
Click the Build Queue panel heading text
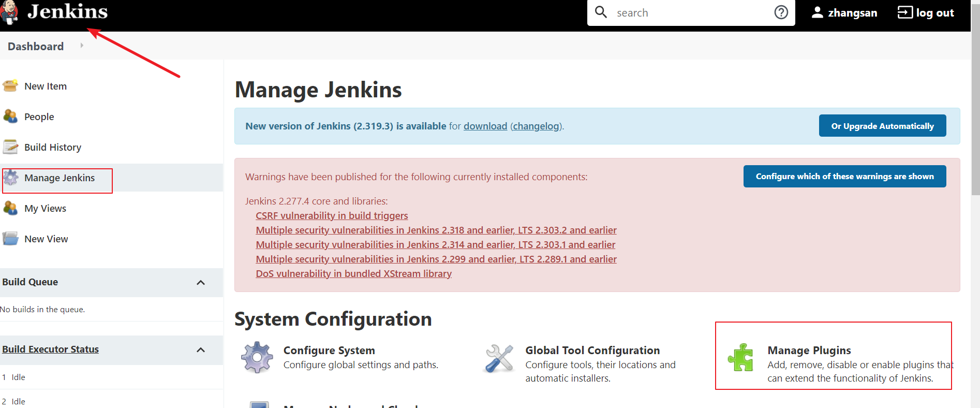[30, 282]
